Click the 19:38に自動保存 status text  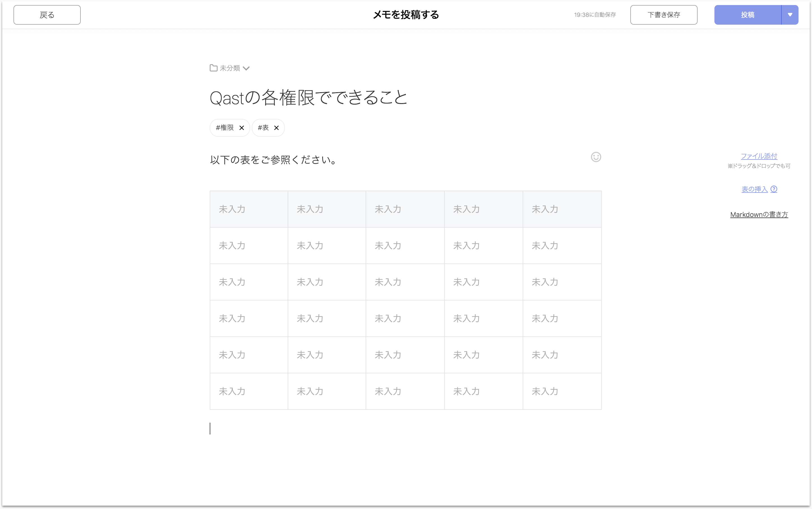[x=595, y=15]
